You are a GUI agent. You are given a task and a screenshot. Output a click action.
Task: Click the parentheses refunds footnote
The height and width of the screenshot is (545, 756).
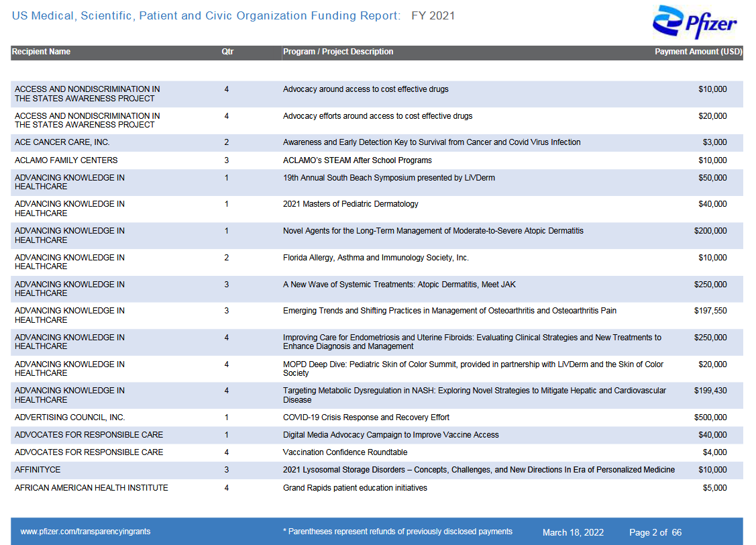point(398,532)
